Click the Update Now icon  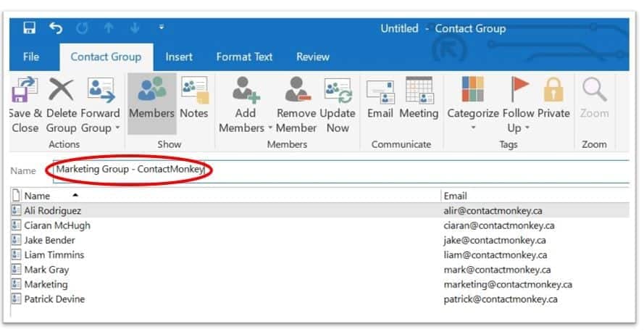coord(338,91)
